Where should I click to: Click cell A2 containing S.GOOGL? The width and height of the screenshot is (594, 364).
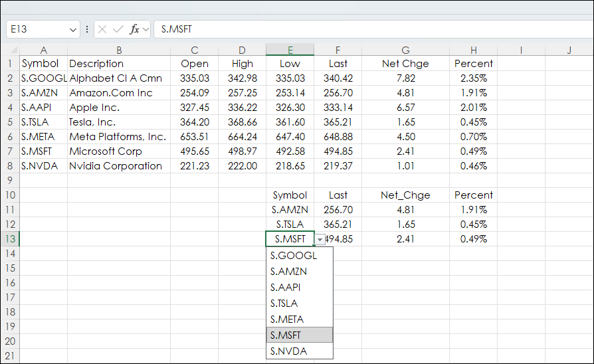coord(44,78)
